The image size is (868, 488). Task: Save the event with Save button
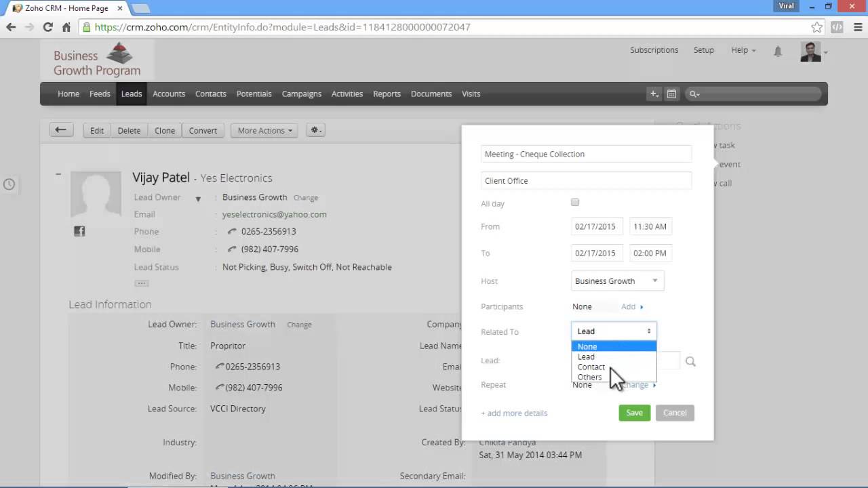point(635,413)
